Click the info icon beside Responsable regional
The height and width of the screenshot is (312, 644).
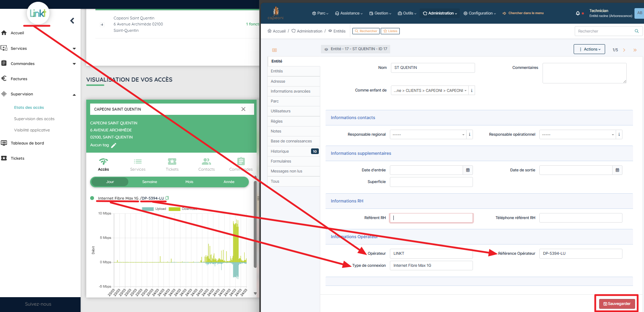pos(469,135)
